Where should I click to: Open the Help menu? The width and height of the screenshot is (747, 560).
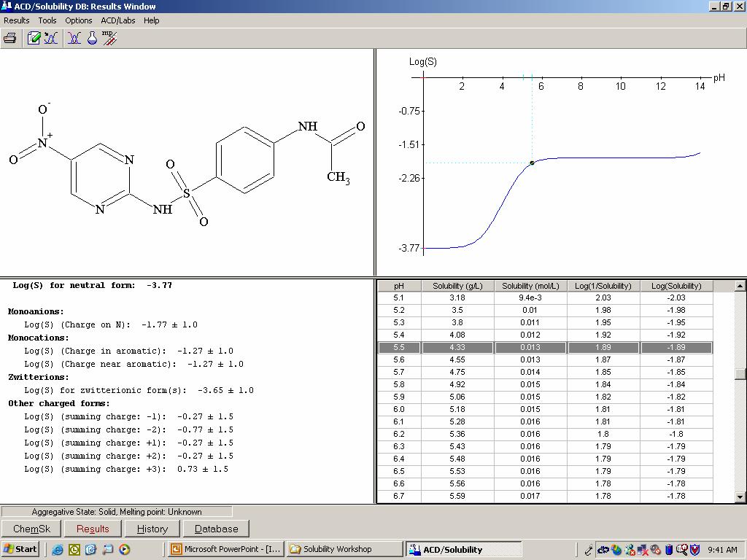click(x=152, y=20)
